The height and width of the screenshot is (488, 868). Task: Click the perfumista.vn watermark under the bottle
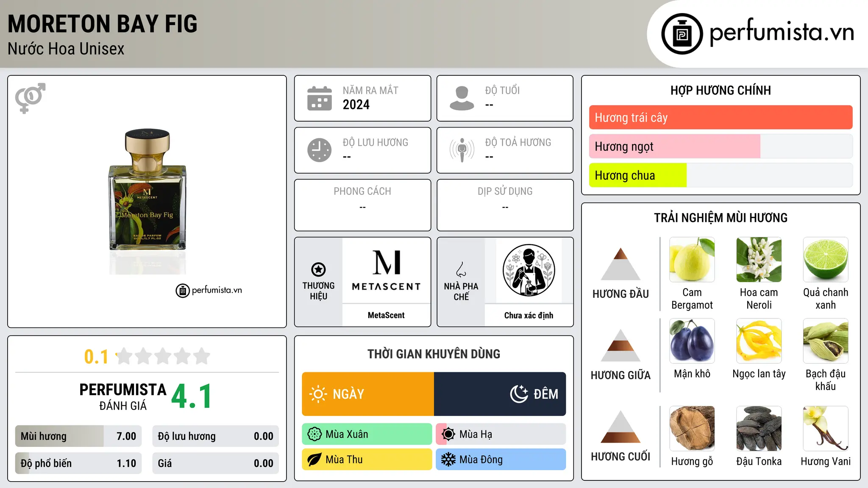pos(209,290)
